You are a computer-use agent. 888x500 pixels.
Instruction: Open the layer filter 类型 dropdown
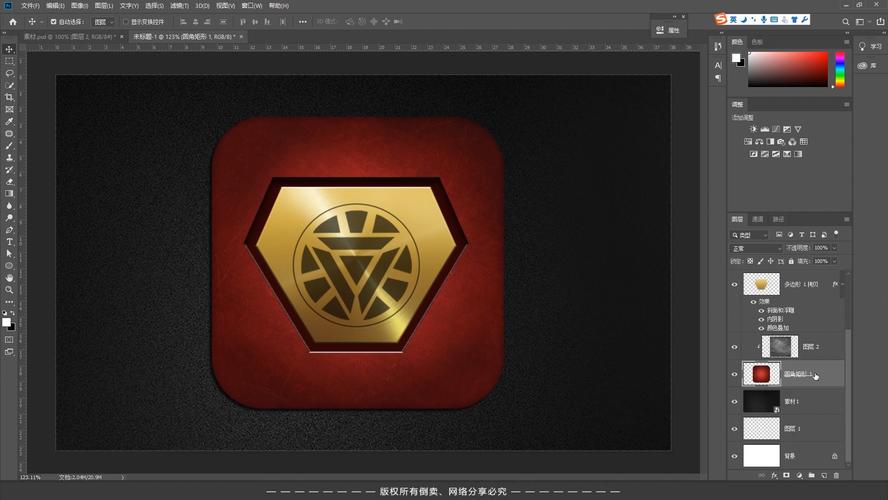(749, 235)
